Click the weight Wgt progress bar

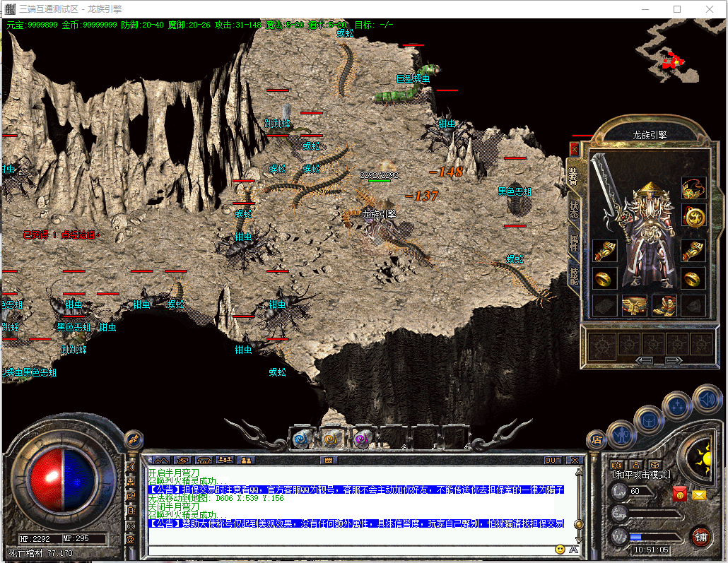(654, 537)
